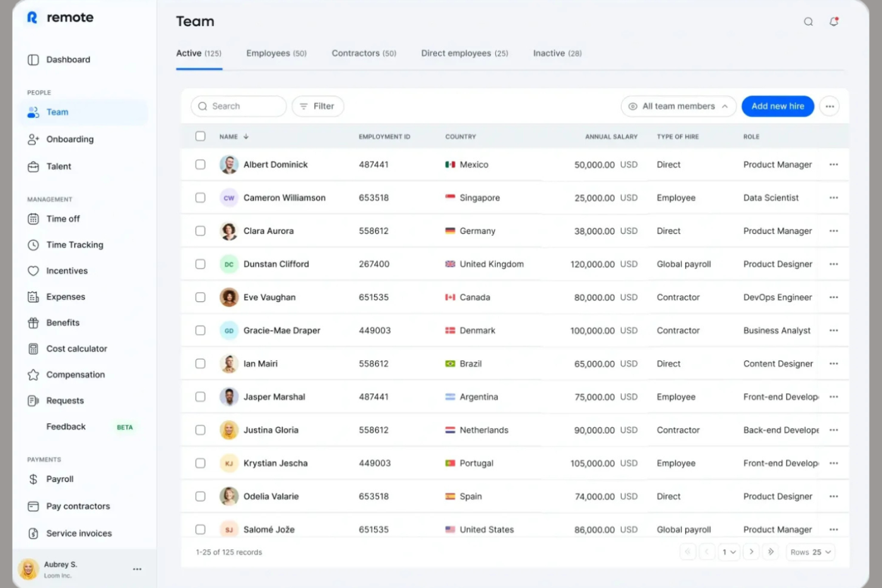The image size is (882, 588).
Task: Open Time Tracking
Action: click(x=74, y=245)
